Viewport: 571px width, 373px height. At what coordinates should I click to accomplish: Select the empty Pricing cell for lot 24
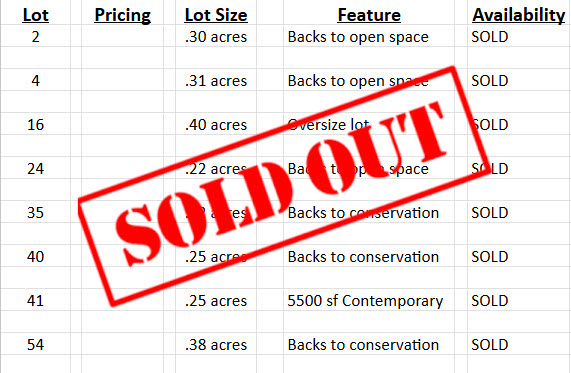pyautogui.click(x=122, y=169)
